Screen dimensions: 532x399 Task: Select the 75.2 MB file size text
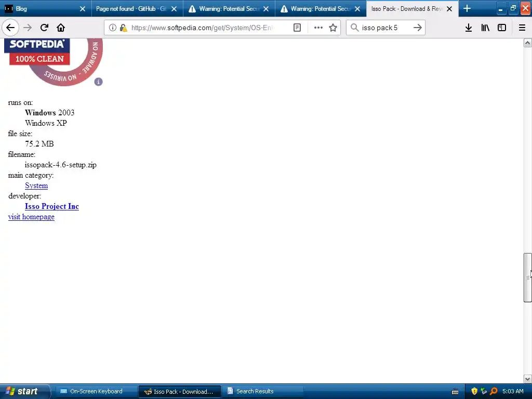pos(39,144)
